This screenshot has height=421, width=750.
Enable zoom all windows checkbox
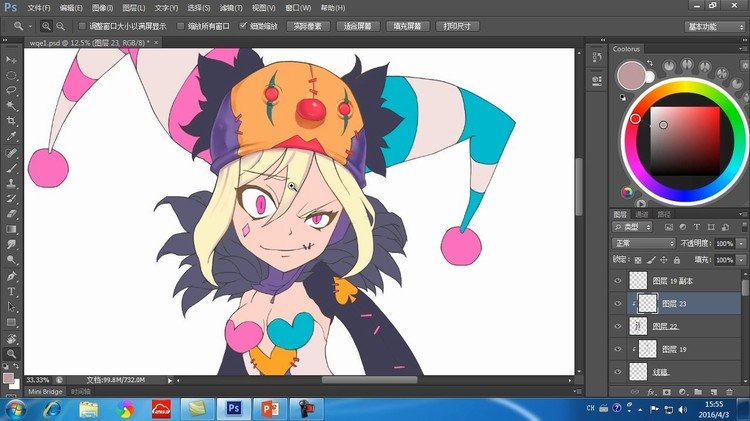pos(180,26)
